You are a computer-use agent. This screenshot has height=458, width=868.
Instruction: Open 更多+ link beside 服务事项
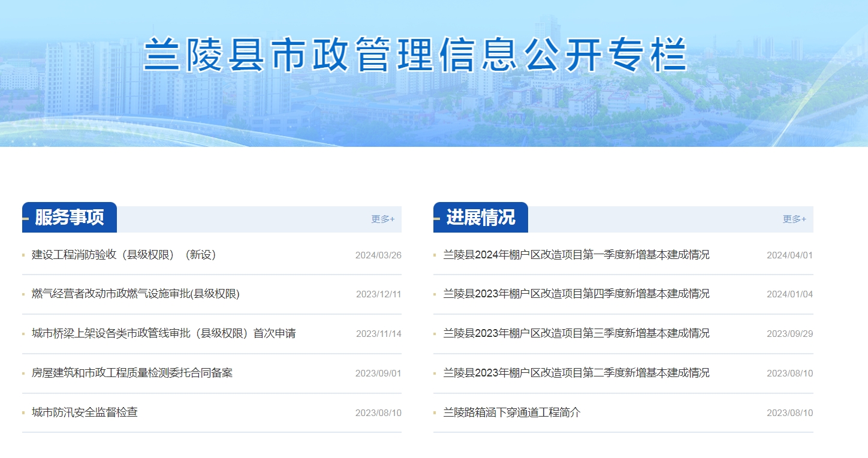[x=382, y=219]
